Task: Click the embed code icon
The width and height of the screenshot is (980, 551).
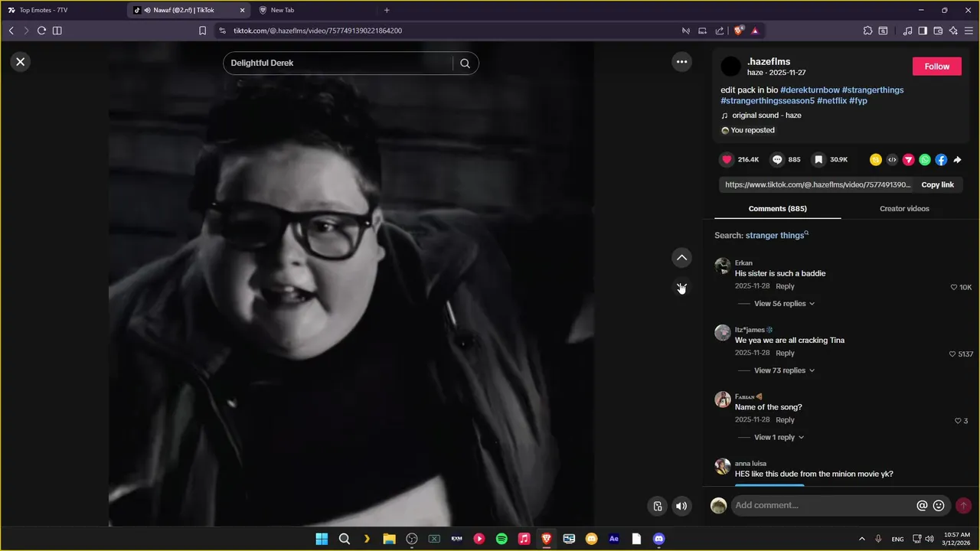Action: tap(892, 160)
